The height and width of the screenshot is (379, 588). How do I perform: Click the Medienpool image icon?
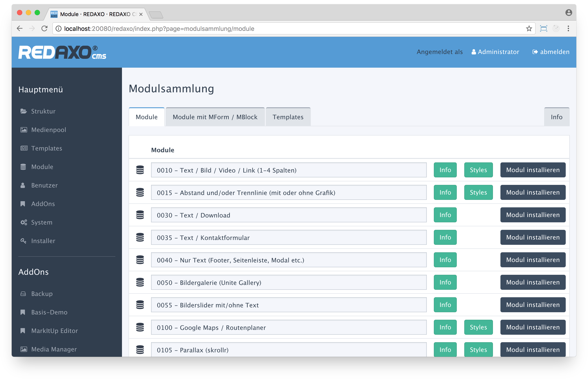click(x=24, y=130)
